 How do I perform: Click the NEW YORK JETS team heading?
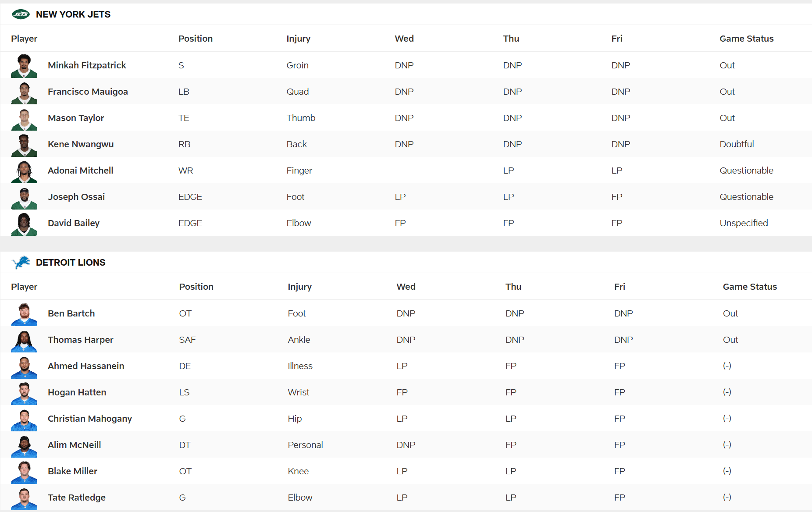click(73, 14)
